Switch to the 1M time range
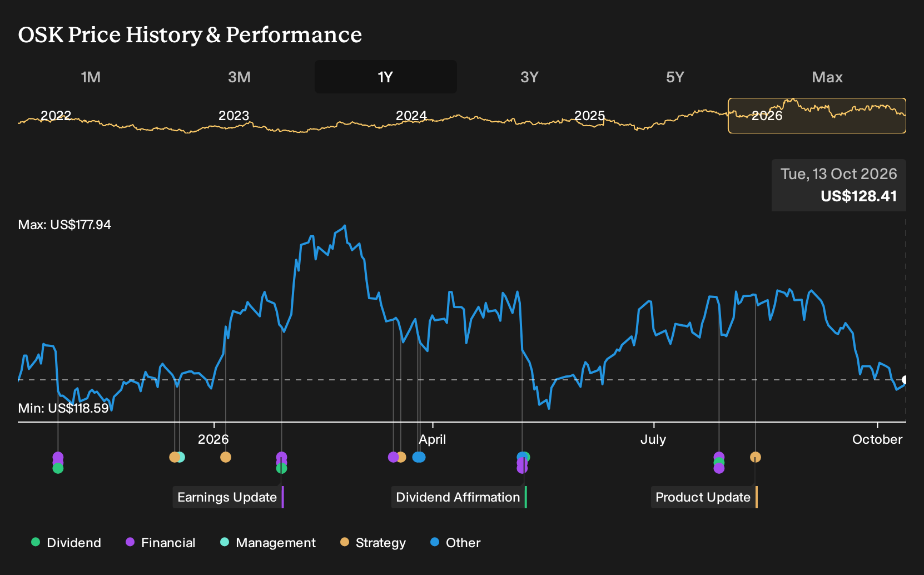 click(x=91, y=77)
